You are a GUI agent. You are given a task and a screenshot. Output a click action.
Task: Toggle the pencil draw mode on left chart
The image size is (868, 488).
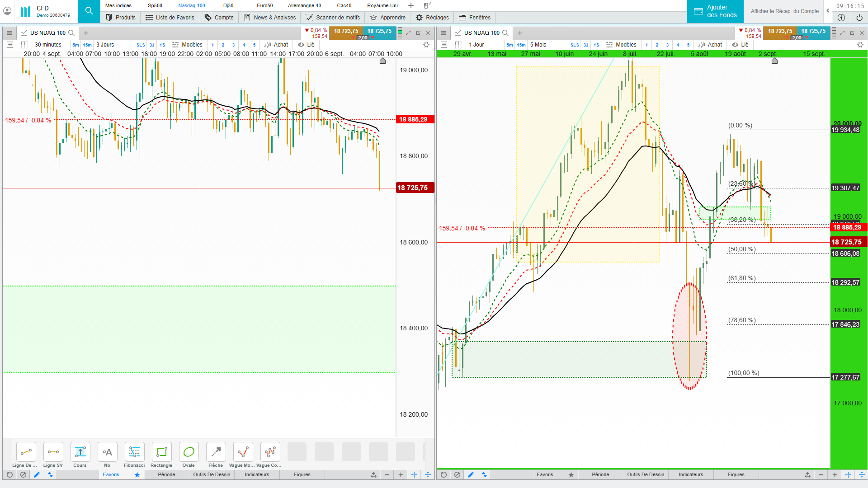tap(37, 474)
